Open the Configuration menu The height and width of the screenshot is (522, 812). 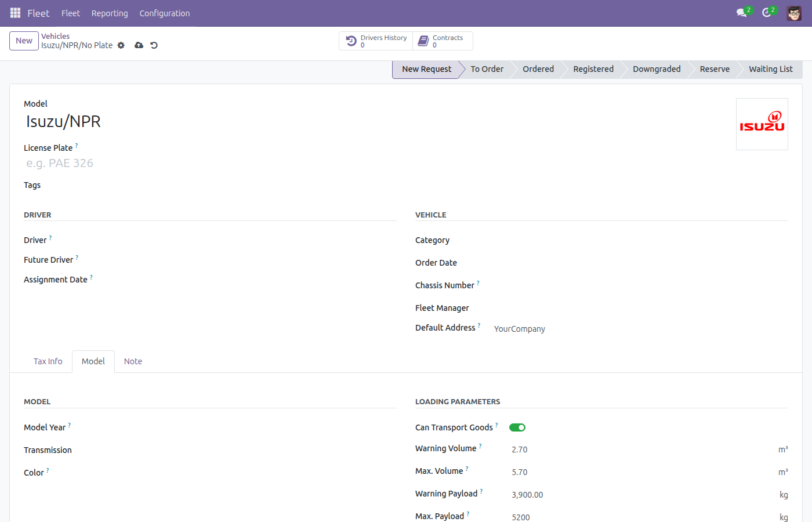[x=165, y=13]
